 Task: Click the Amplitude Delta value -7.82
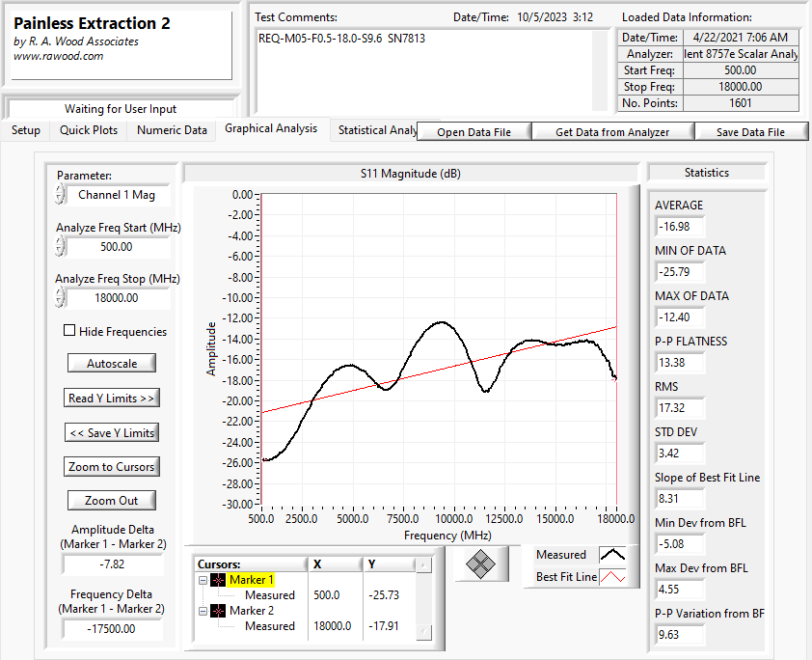click(113, 564)
